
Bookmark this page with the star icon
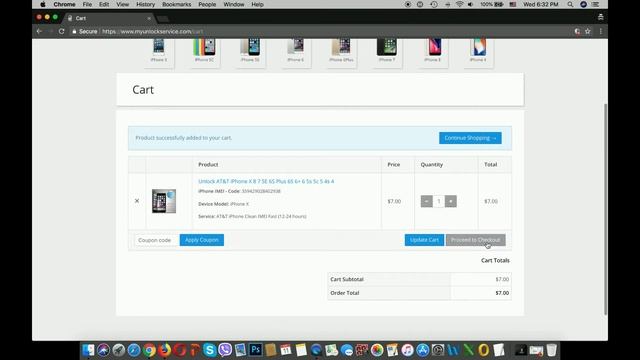(x=588, y=31)
